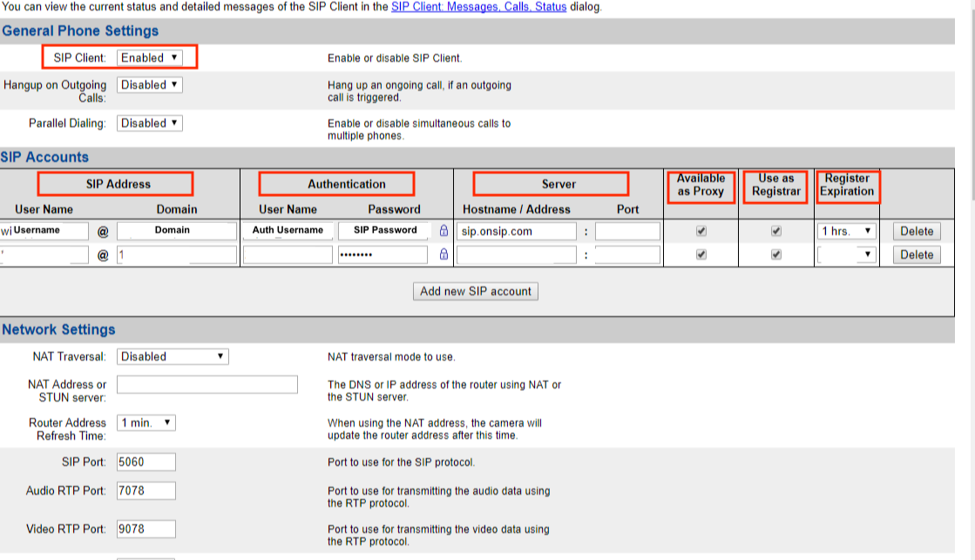Delete the second SIP account row
Image resolution: width=975 pixels, height=560 pixels.
pyautogui.click(x=917, y=255)
